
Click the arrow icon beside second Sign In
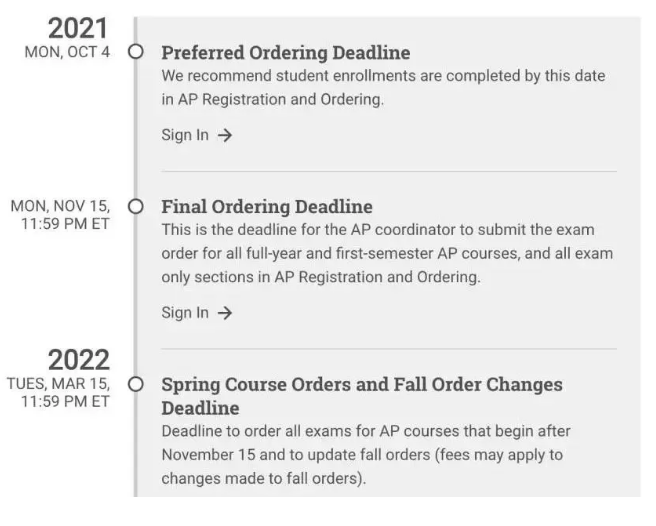click(225, 313)
